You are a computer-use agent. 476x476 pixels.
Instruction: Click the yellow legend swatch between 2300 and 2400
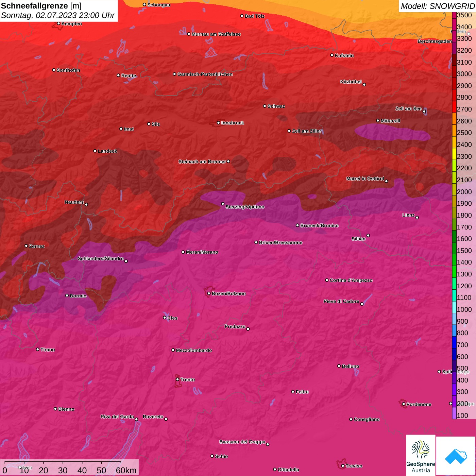pyautogui.click(x=454, y=154)
